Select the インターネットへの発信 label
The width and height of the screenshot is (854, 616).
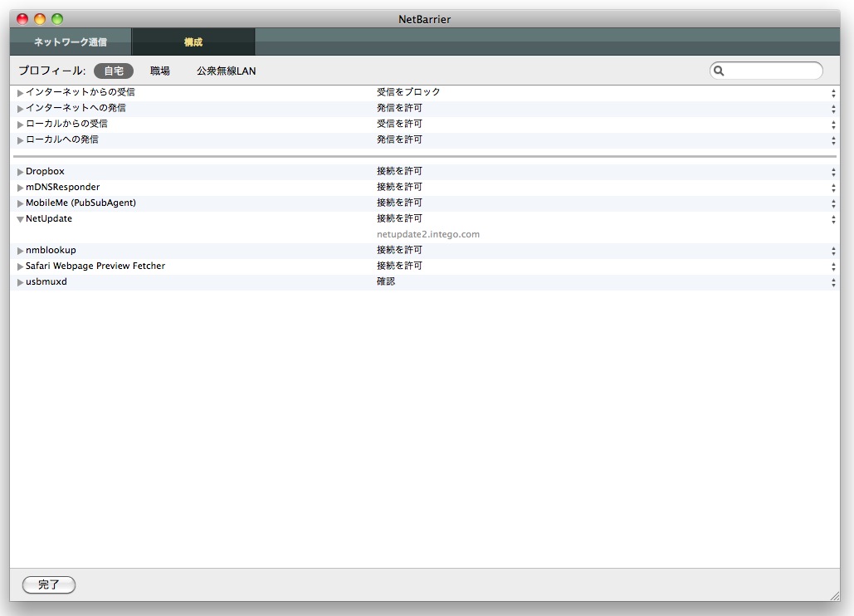[76, 108]
